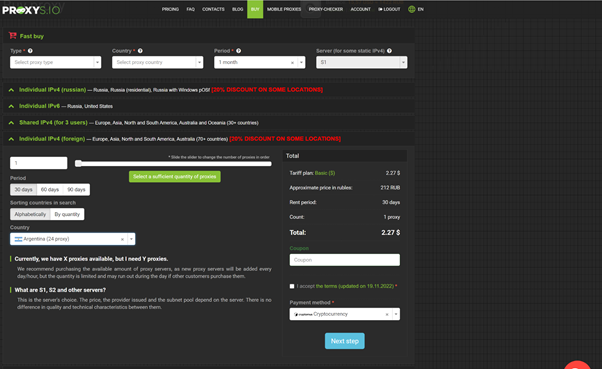
Task: Expand Individual IPv6 section
Action: pos(209,106)
